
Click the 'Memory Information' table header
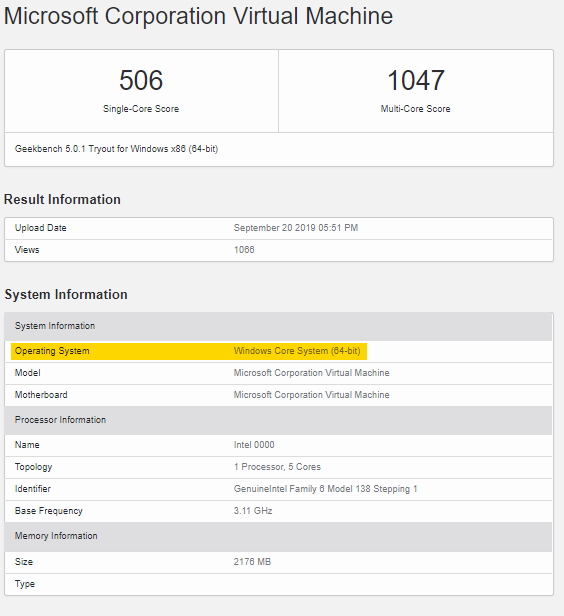coord(278,536)
